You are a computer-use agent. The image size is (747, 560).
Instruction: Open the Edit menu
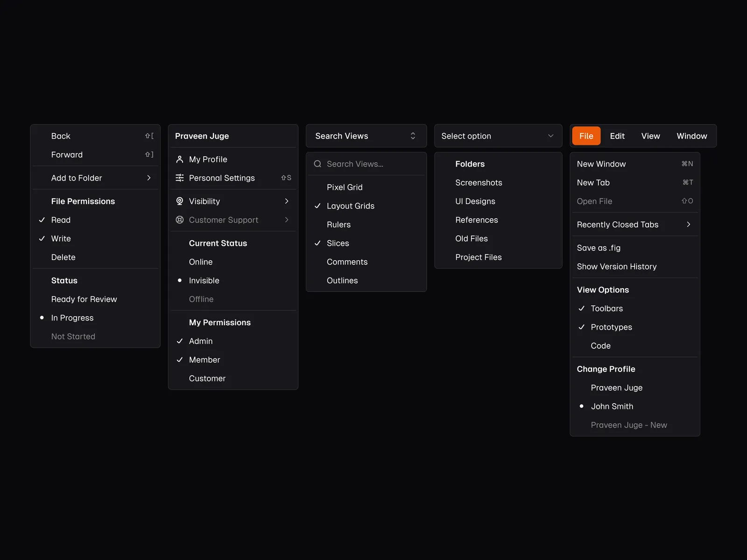[x=617, y=136]
